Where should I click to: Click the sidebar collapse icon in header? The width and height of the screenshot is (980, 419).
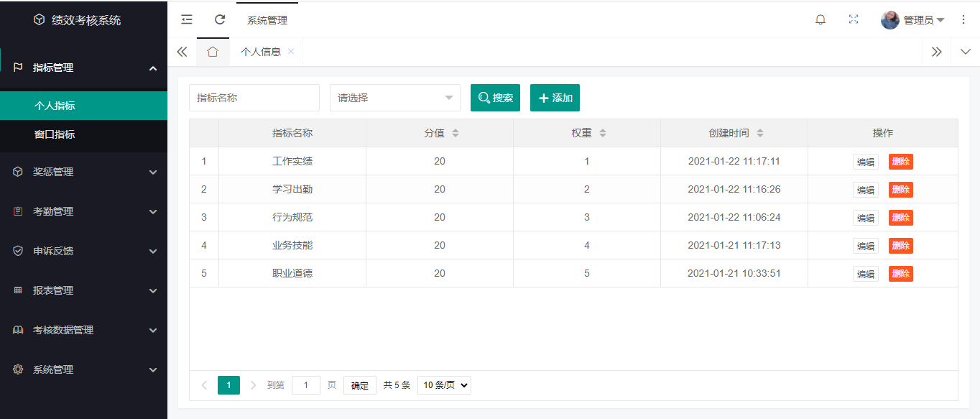(x=187, y=19)
